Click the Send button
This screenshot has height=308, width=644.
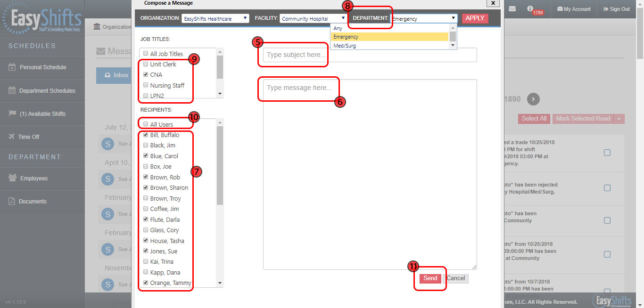pos(430,278)
